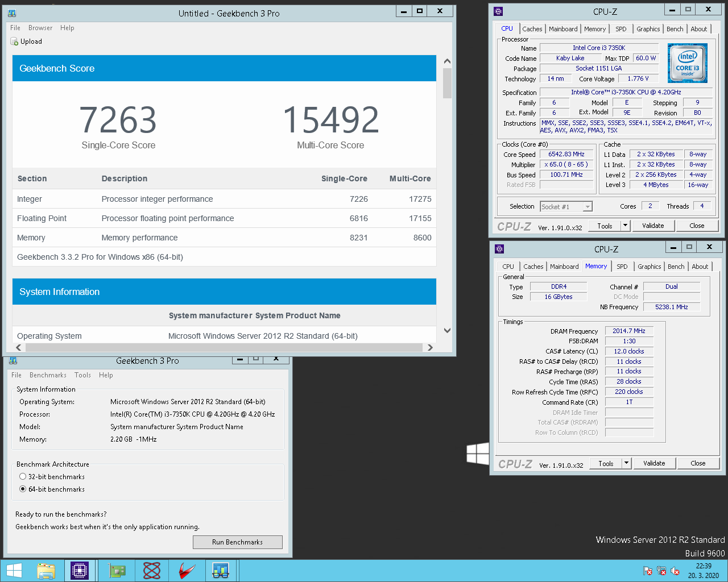
Task: Click Close button in bottom CPU-Z window
Action: coord(698,463)
